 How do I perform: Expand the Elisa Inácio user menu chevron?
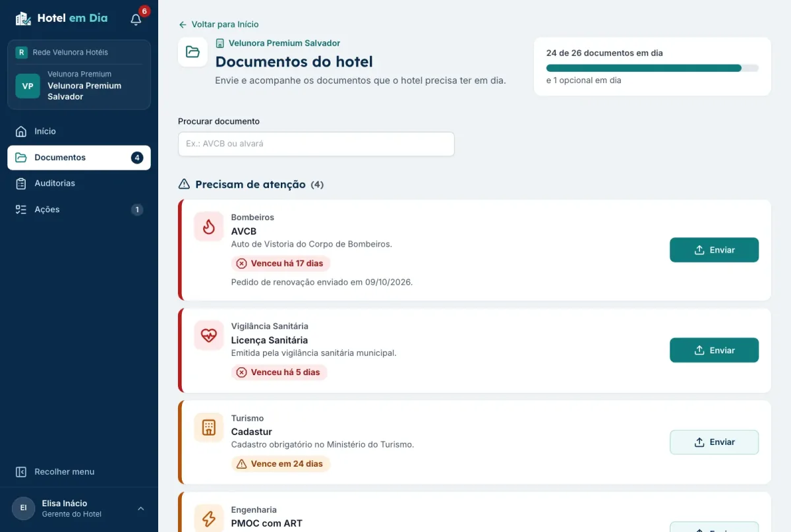click(x=140, y=508)
